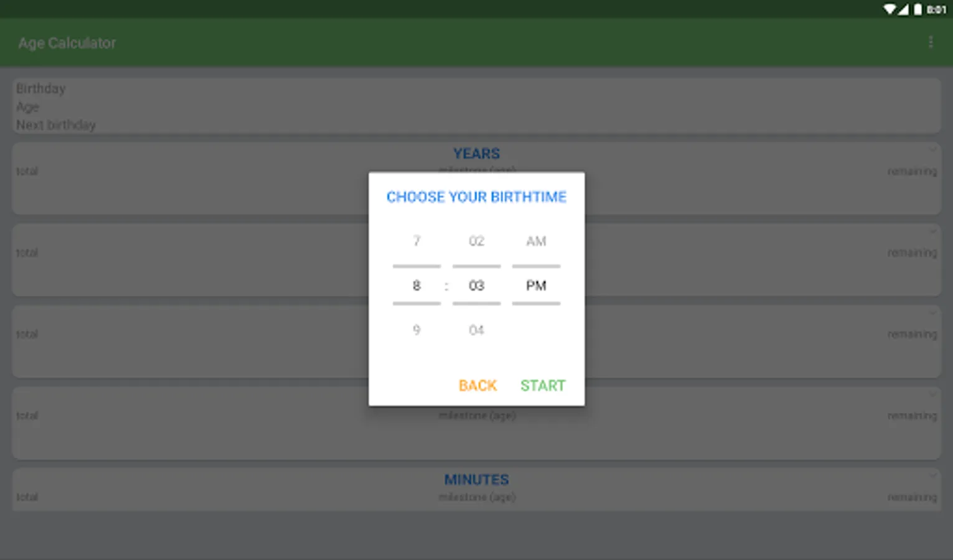Click the selected hour value 8
Screen dimensions: 953x560
click(416, 286)
